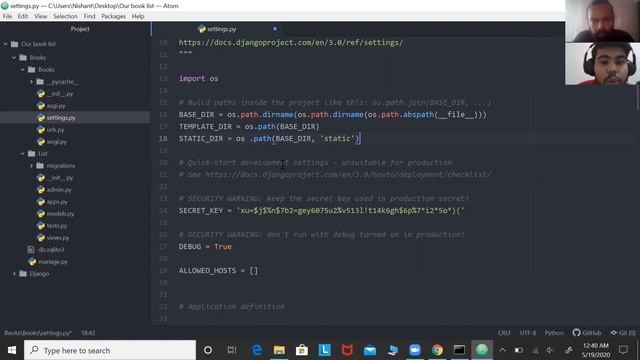Open the GitHub status bar panel
The image size is (640, 360).
(587, 333)
